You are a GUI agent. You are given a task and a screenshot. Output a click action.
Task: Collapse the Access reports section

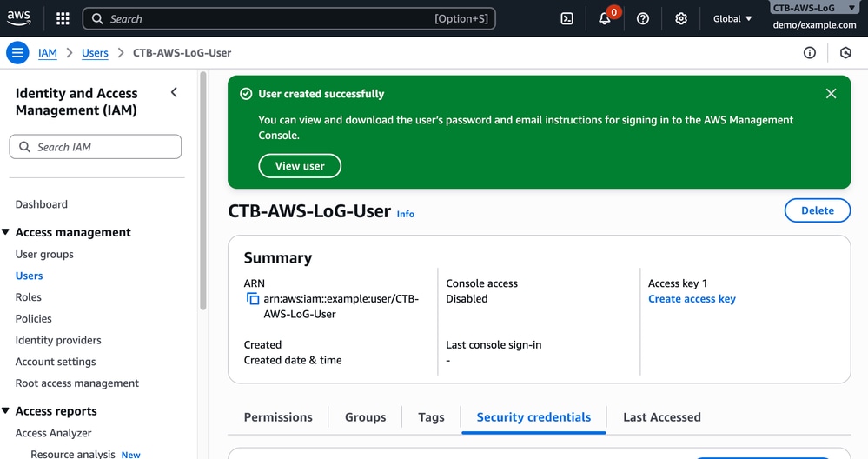tap(5, 411)
